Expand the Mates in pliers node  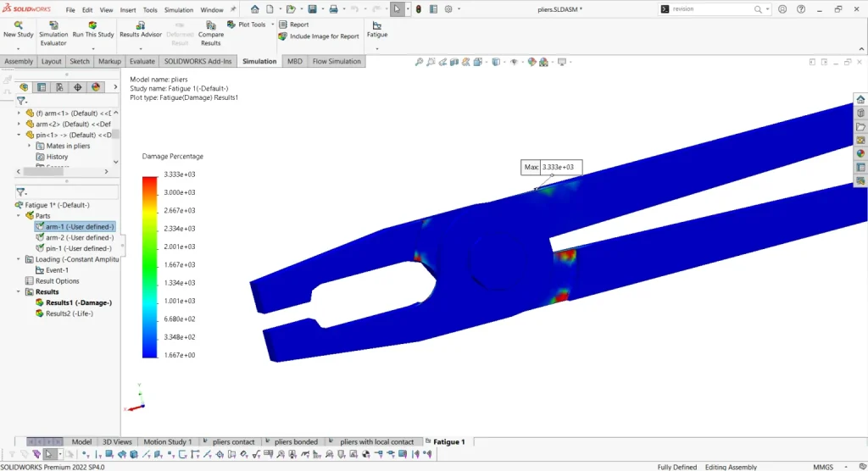click(30, 146)
